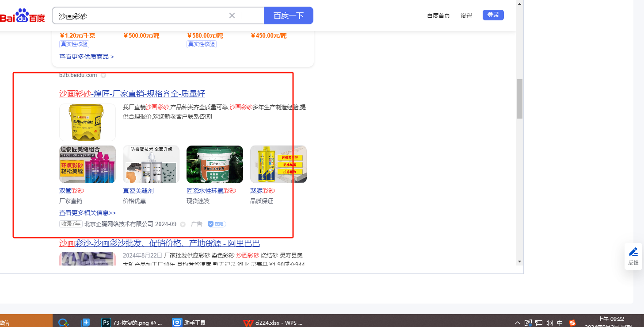Click the 价格优惠 caption under 真瓷美缝剂
Screen dimensions: 644x327
point(134,201)
